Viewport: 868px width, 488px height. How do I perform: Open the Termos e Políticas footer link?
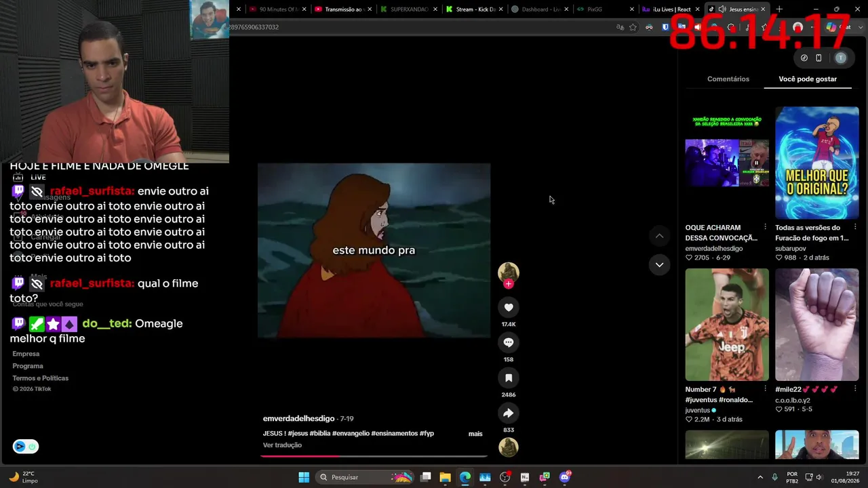pos(41,378)
